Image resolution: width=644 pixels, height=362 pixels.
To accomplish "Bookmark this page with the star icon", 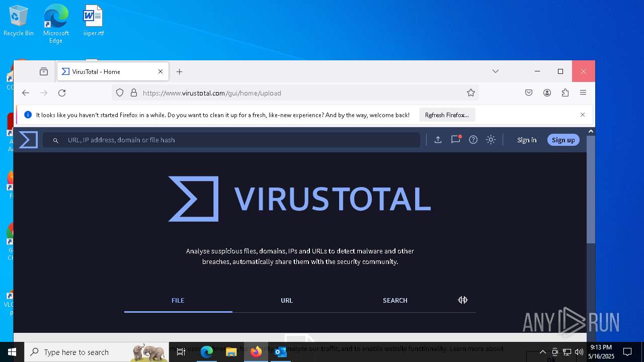I will pyautogui.click(x=471, y=93).
